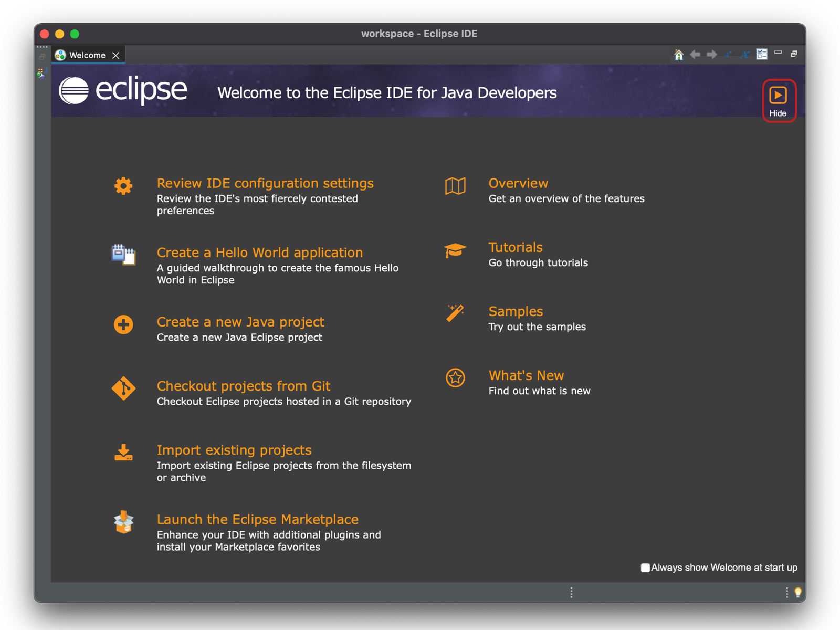The height and width of the screenshot is (630, 840).
Task: Click the Java perspective icon in left sidebar
Action: [x=41, y=73]
